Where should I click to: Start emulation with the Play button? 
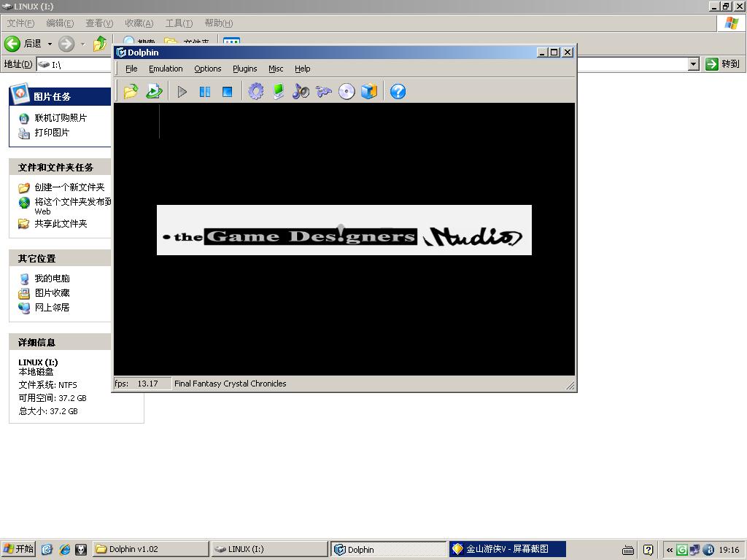[182, 91]
